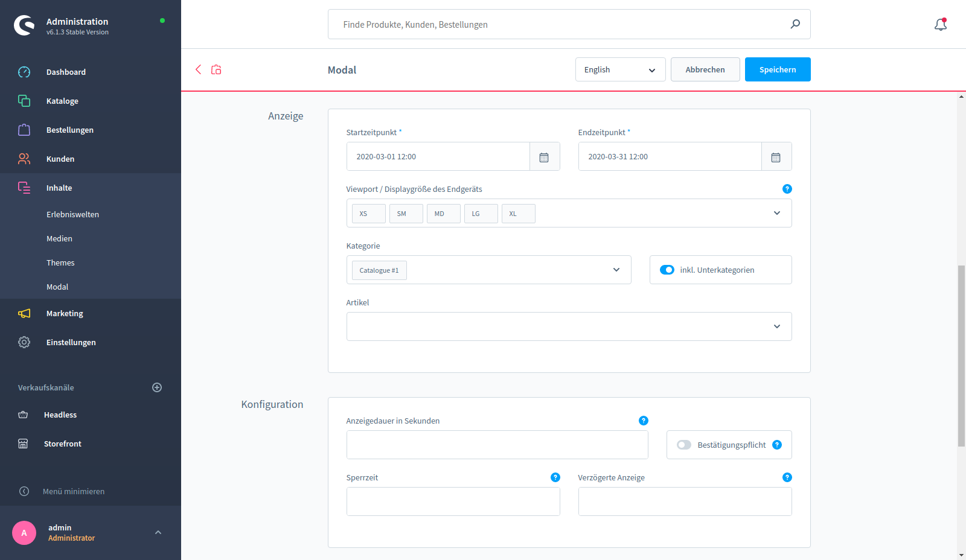Click the Speichern button
The width and height of the screenshot is (966, 560).
tap(777, 69)
